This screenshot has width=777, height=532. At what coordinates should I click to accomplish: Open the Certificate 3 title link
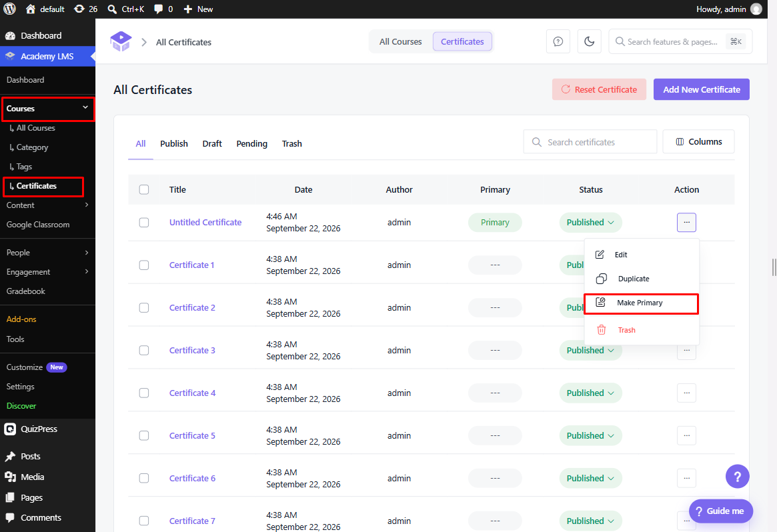[x=192, y=350]
